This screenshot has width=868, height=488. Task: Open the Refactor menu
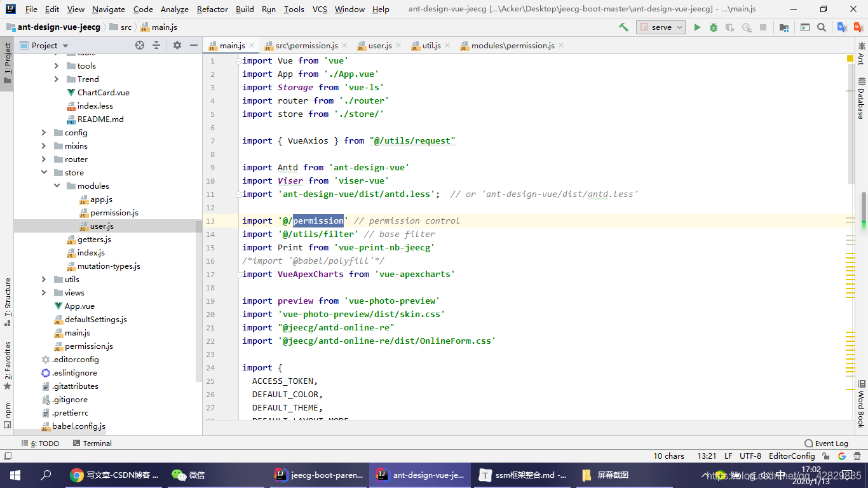coord(212,9)
